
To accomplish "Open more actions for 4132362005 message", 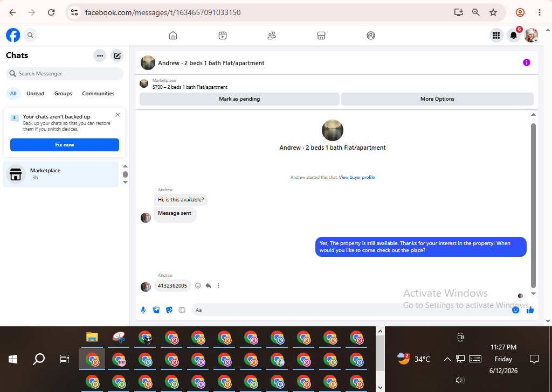I will [x=219, y=286].
